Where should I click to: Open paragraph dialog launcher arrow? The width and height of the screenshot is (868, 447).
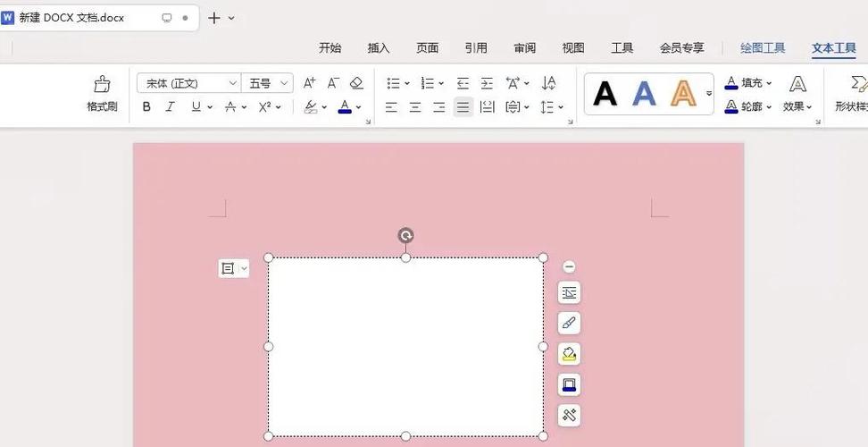570,122
